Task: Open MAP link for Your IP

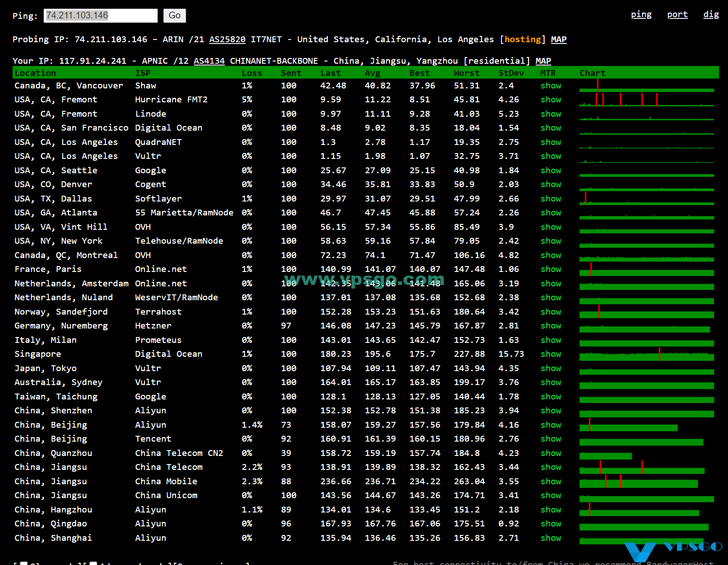Action: coord(543,61)
